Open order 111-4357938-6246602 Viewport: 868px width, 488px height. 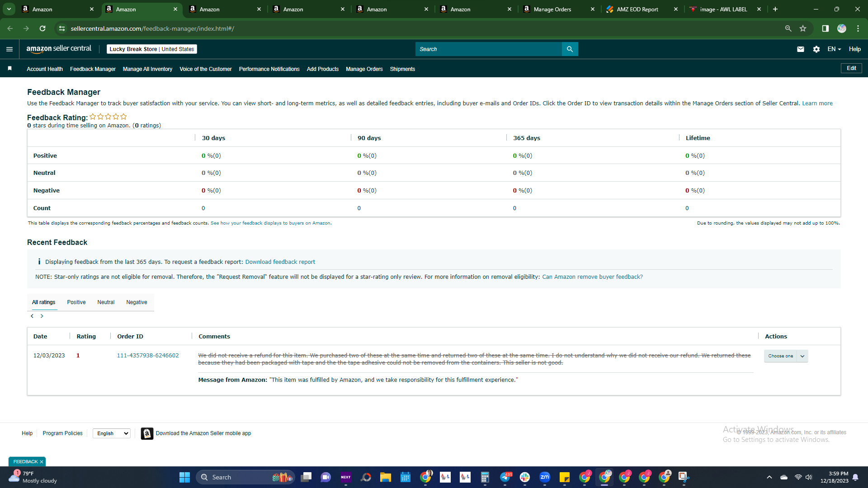(x=148, y=356)
